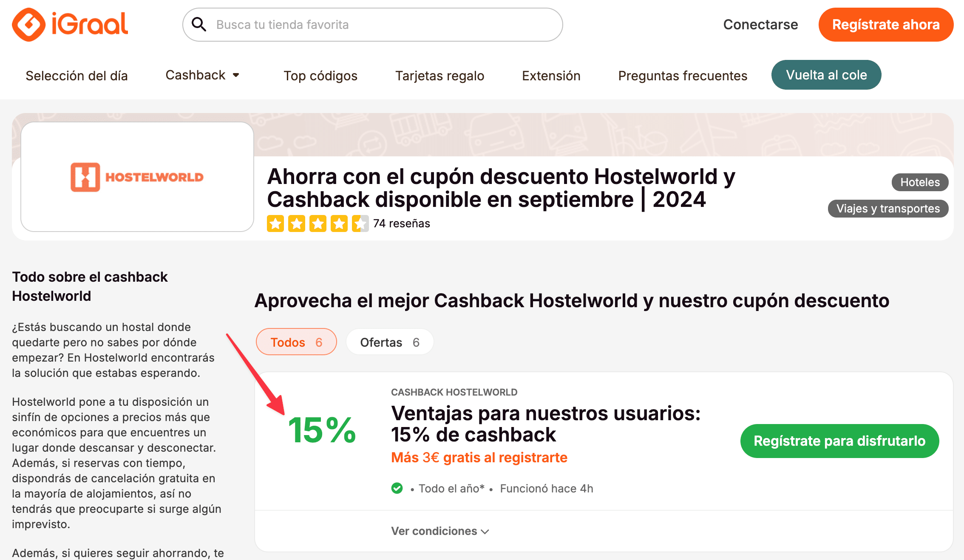Focus the Busca tu tienda favorita field
The width and height of the screenshot is (964, 560).
coord(383,25)
